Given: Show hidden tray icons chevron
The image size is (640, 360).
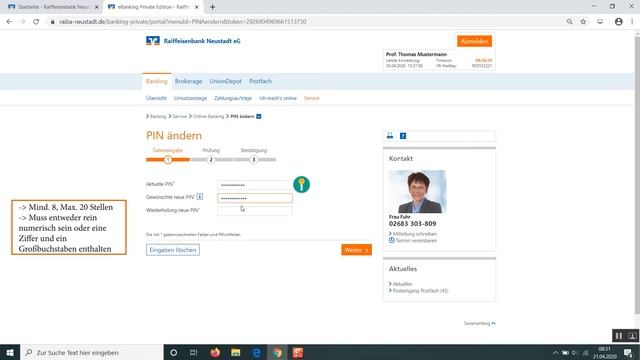Looking at the screenshot, I should 555,353.
